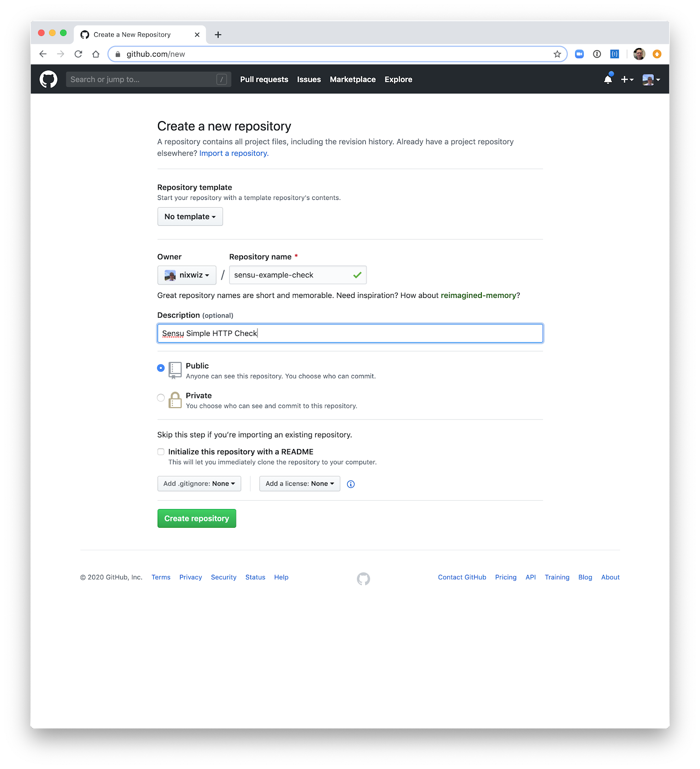700x769 pixels.
Task: Bookmark this page with the star icon
Action: [x=557, y=54]
